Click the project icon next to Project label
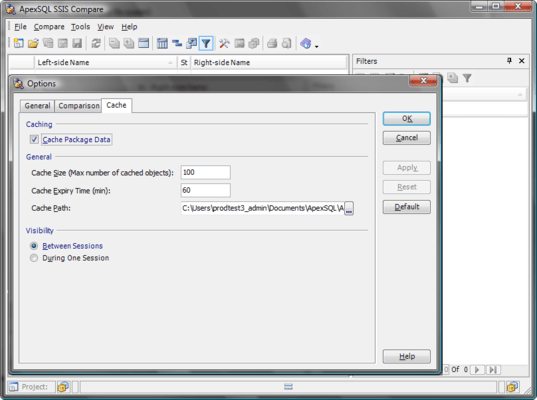 click(13, 387)
